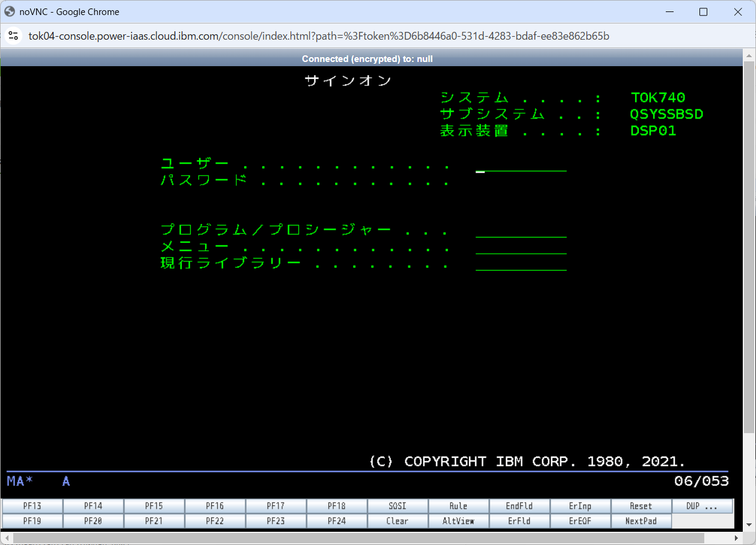Click the PF16 function key button
This screenshot has height=545, width=756.
pos(215,506)
